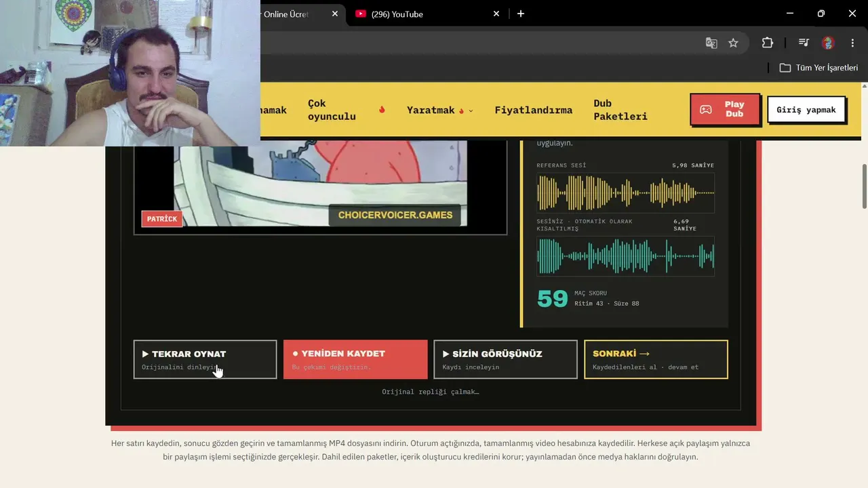Click the Referans Sesi yellow waveform
Viewport: 868px width, 488px height.
tap(625, 192)
